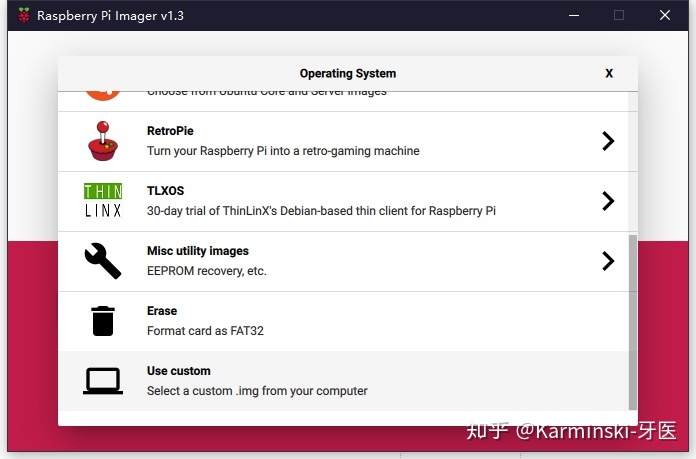Expand the Misc utility images chevron
This screenshot has height=459, width=696.
click(608, 261)
